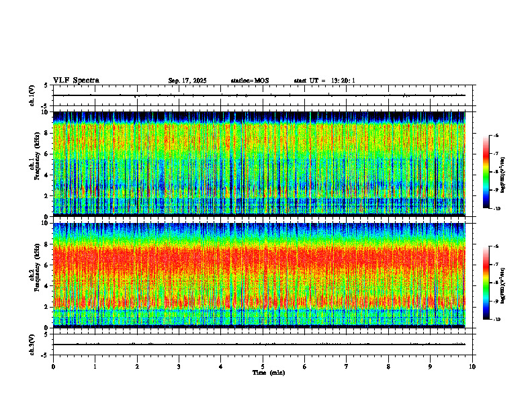The width and height of the screenshot is (532, 411).
Task: Click the ch.1 voltage waveform strip
Action: [x=264, y=95]
